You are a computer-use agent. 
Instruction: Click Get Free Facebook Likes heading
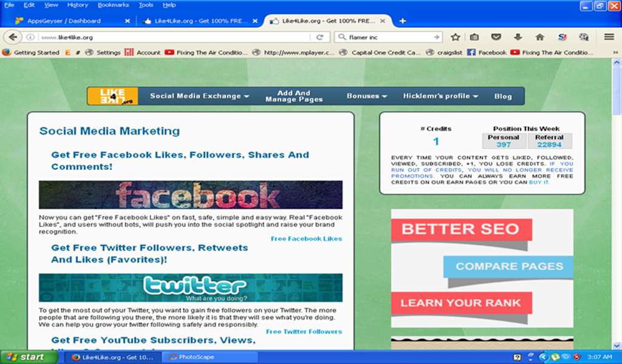(x=180, y=160)
